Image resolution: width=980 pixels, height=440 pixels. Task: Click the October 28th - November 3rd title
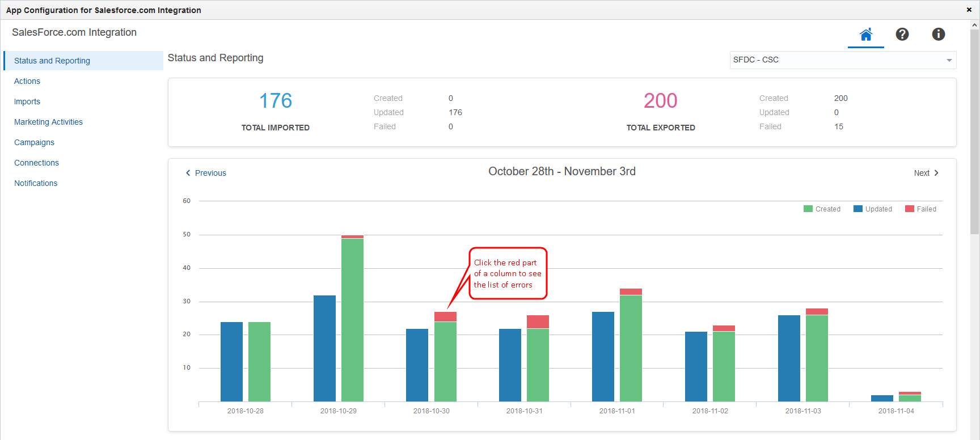click(562, 171)
